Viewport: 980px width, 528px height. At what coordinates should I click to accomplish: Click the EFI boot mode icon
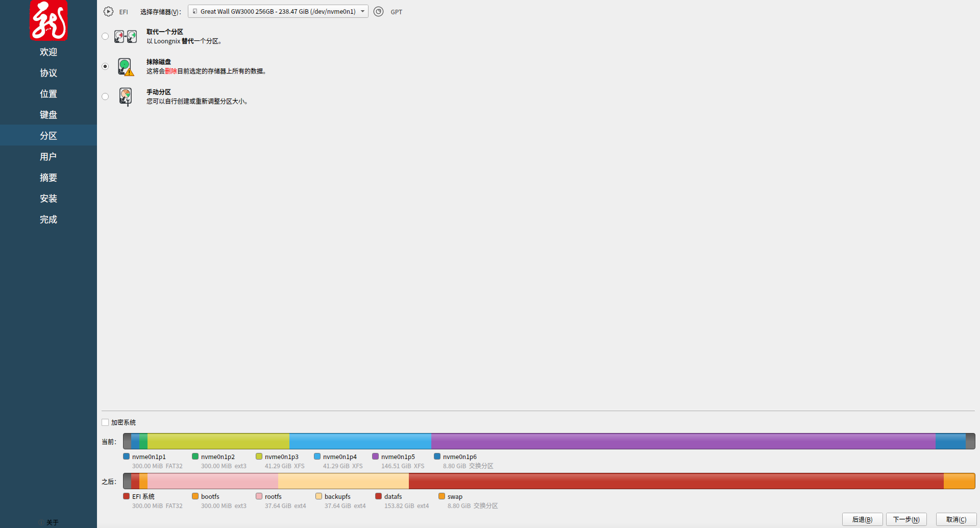pyautogui.click(x=108, y=12)
